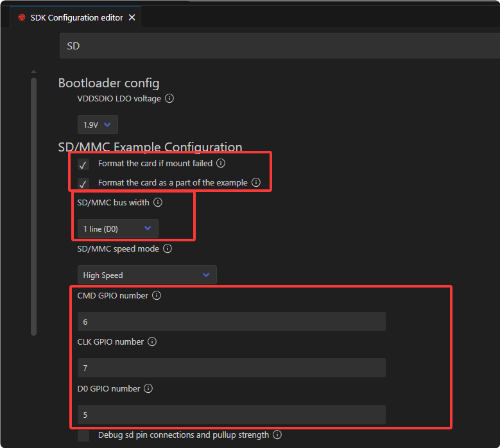
Task: Click info icon beside D0 GPIO number
Action: [x=148, y=388]
